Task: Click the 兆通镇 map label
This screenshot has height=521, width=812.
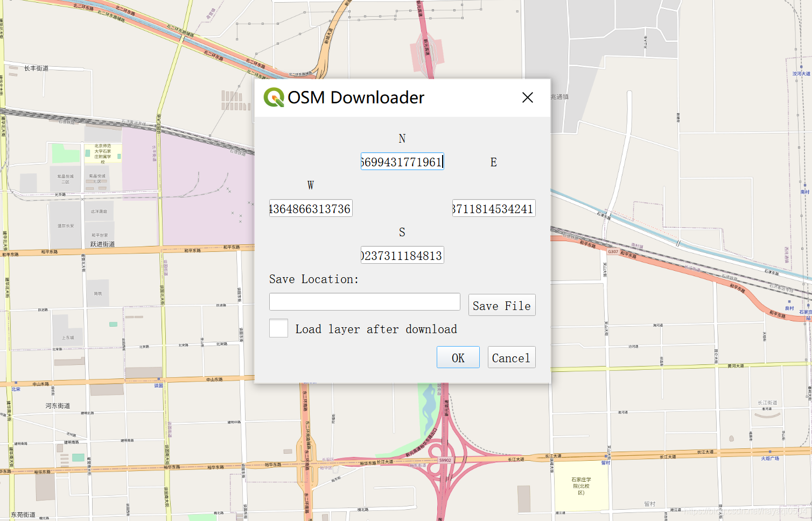Action: click(559, 97)
